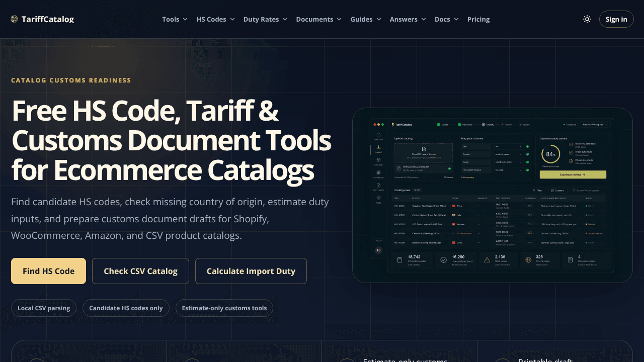Toggle light theme with sun icon

click(x=587, y=19)
